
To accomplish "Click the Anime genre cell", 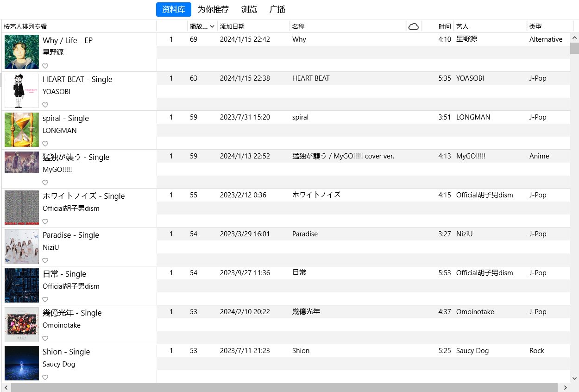I will pos(539,156).
